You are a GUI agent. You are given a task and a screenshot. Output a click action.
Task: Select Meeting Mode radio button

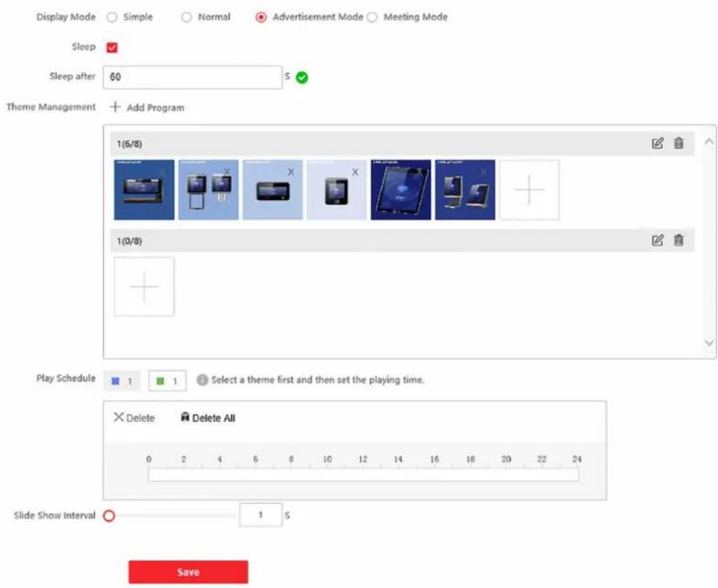coord(372,17)
